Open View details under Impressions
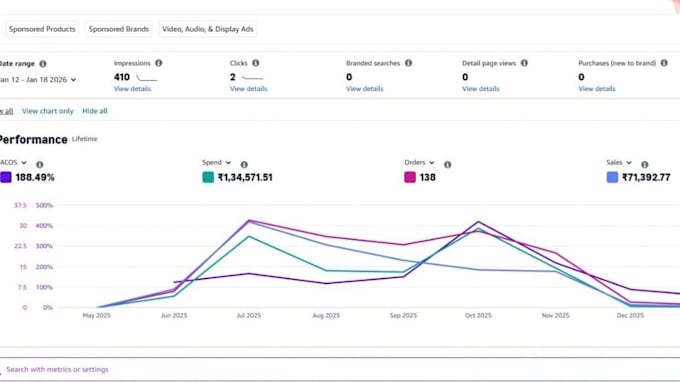The image size is (680, 382). (133, 88)
